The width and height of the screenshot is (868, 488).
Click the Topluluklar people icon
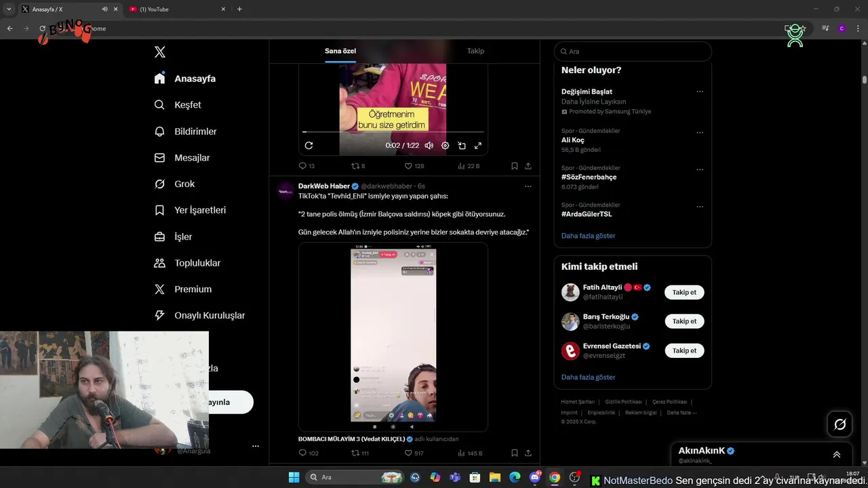159,263
